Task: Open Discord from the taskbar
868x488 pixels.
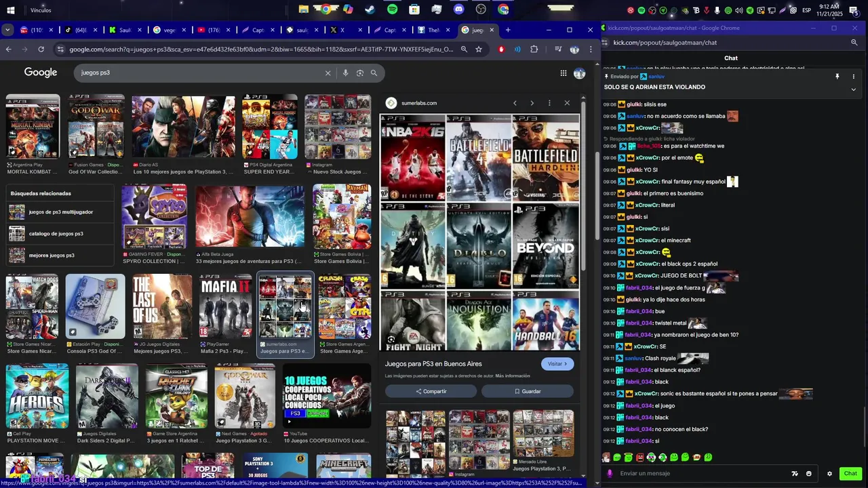Action: 459,9
